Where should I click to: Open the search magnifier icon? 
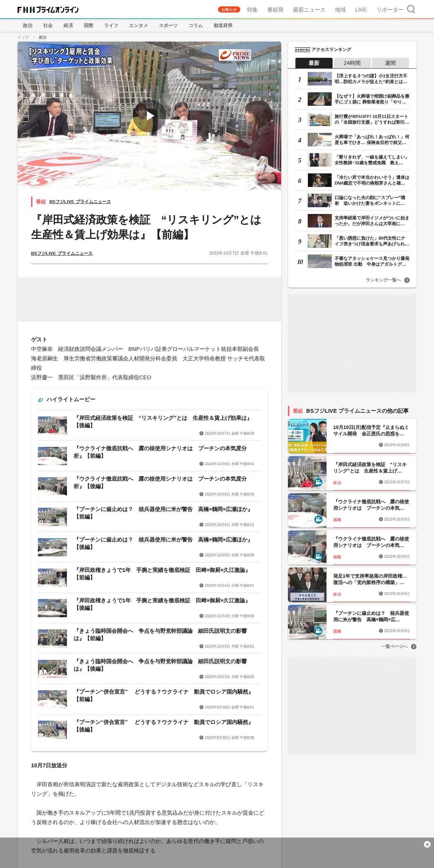click(x=411, y=9)
